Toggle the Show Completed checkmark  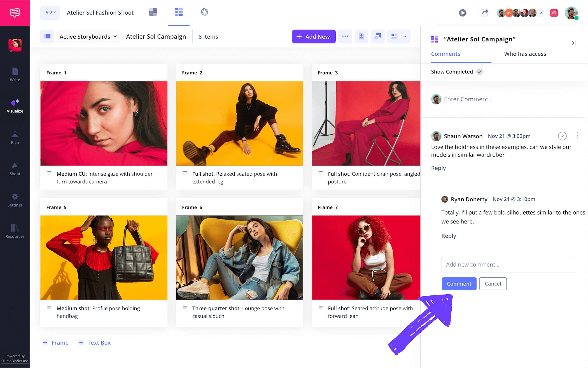(x=479, y=72)
